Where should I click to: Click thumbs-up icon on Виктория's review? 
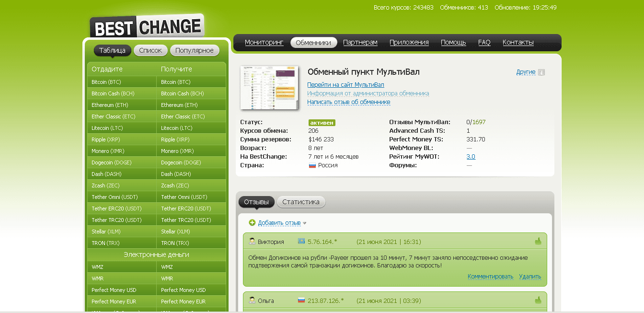538,241
